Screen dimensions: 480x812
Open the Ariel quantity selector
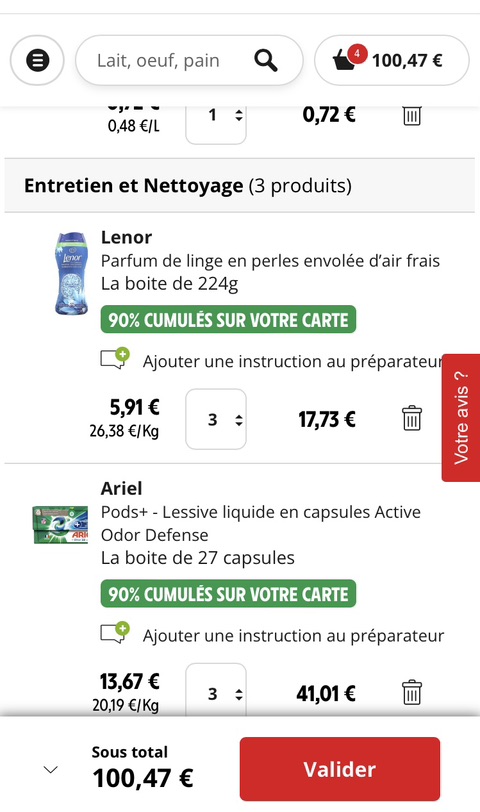click(216, 690)
